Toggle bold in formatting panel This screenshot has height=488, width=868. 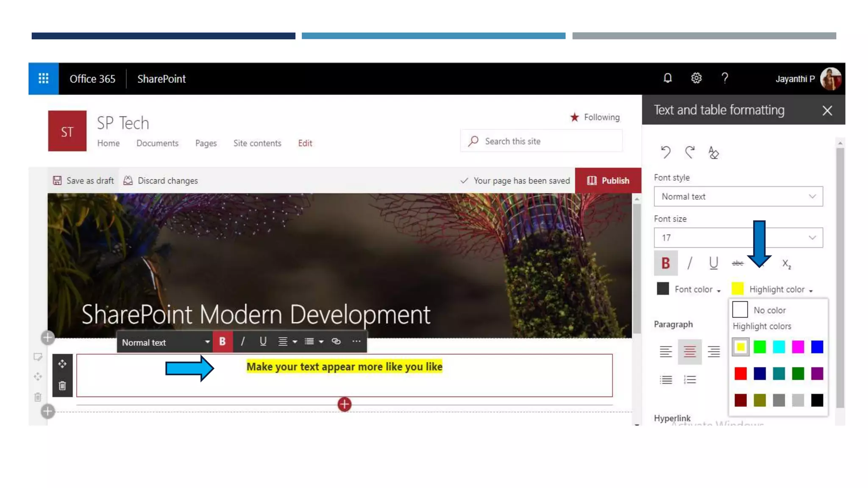coord(665,263)
